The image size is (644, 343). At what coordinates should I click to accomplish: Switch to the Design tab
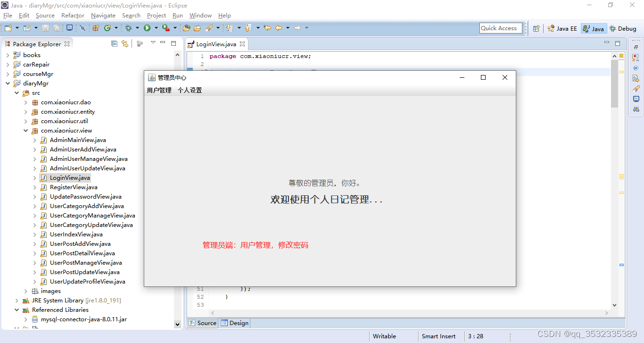pos(235,323)
